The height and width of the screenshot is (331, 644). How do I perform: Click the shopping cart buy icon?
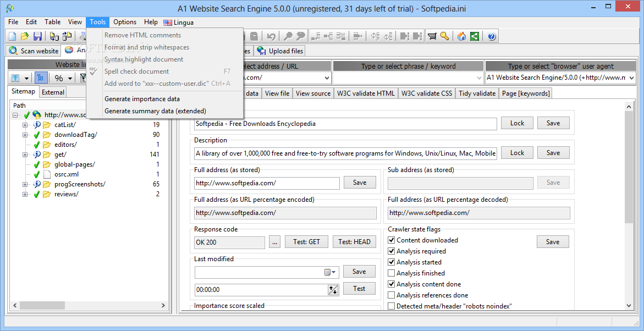pos(432,36)
